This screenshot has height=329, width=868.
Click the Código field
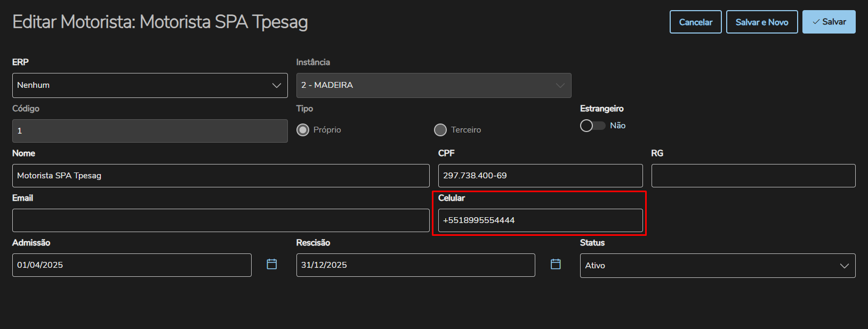point(150,131)
